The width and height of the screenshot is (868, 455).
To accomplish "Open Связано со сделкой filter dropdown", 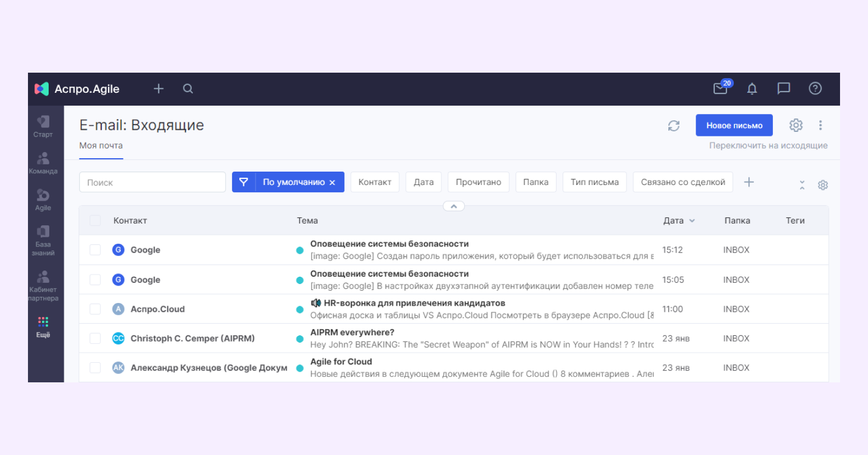I will (x=683, y=182).
